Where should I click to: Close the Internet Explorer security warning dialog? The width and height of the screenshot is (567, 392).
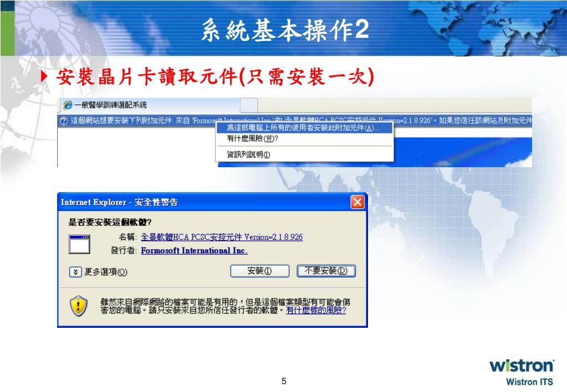[x=357, y=202]
